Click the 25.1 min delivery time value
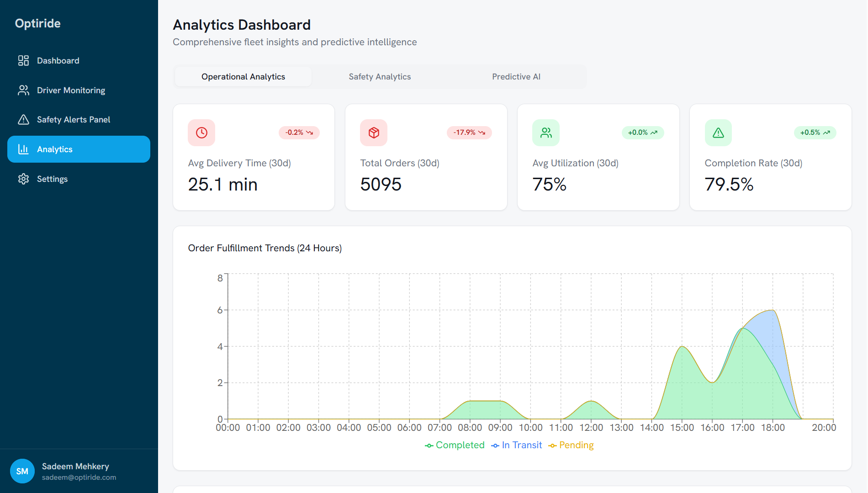 point(223,185)
